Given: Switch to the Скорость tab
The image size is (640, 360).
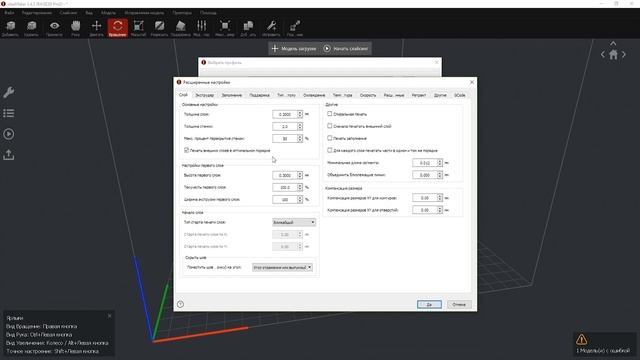Looking at the screenshot, I should coord(368,95).
